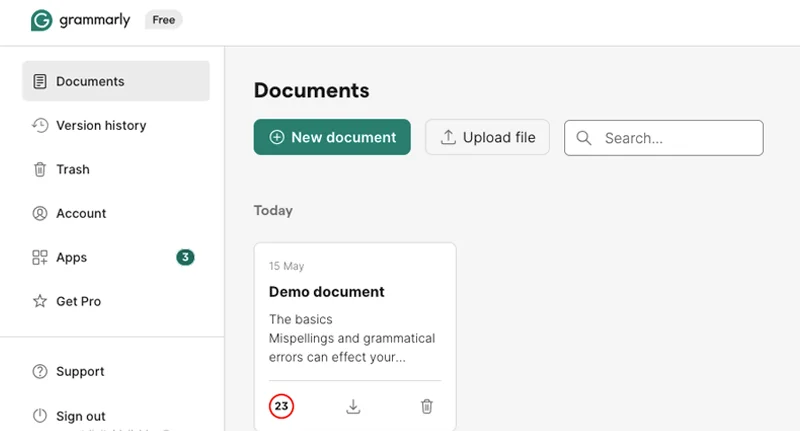Go to Account settings
800x431 pixels.
[x=116, y=213]
